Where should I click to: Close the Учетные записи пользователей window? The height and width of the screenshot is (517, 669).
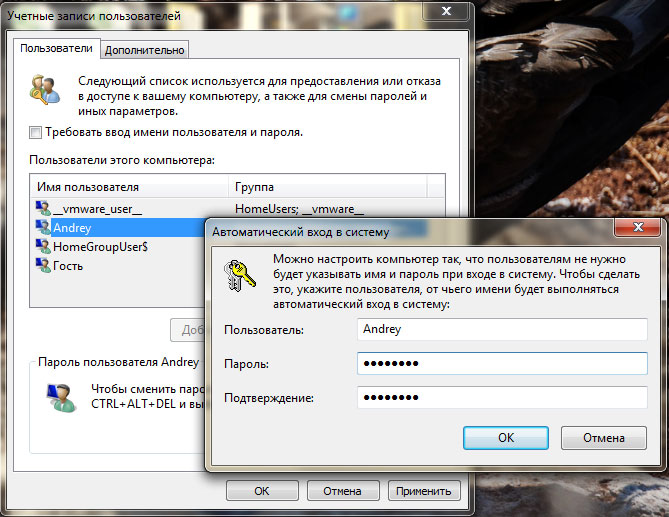(446, 11)
